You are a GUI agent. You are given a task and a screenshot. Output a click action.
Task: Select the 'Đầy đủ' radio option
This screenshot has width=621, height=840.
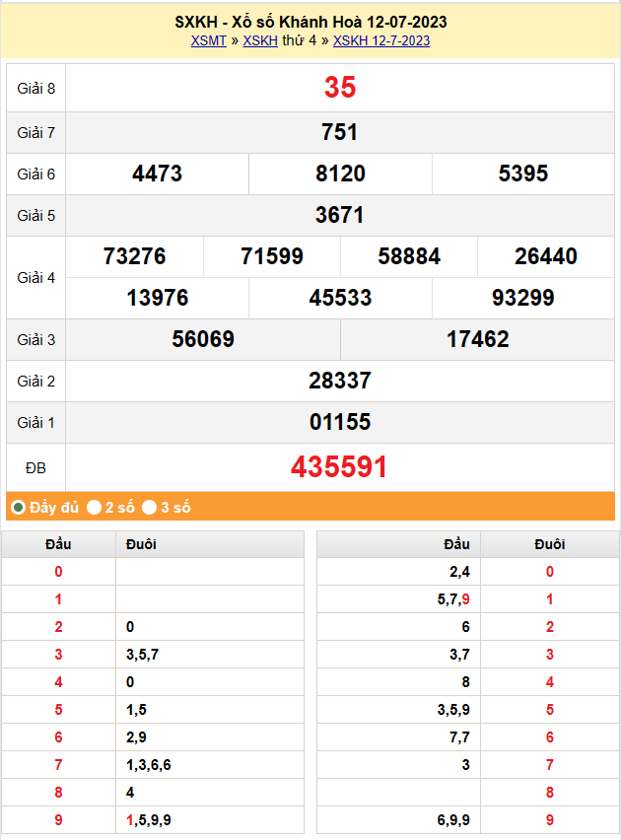[x=18, y=508]
